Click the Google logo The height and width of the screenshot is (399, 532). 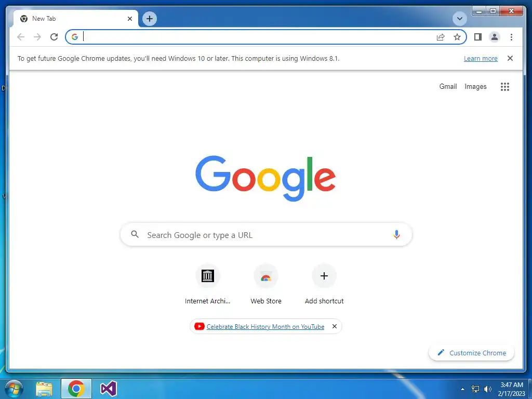click(265, 179)
